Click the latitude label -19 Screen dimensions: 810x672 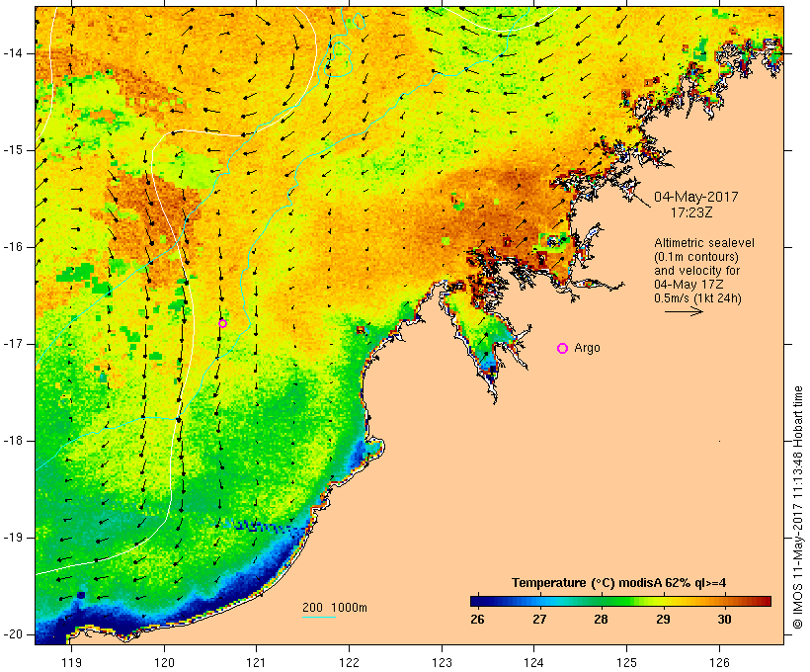(12, 538)
